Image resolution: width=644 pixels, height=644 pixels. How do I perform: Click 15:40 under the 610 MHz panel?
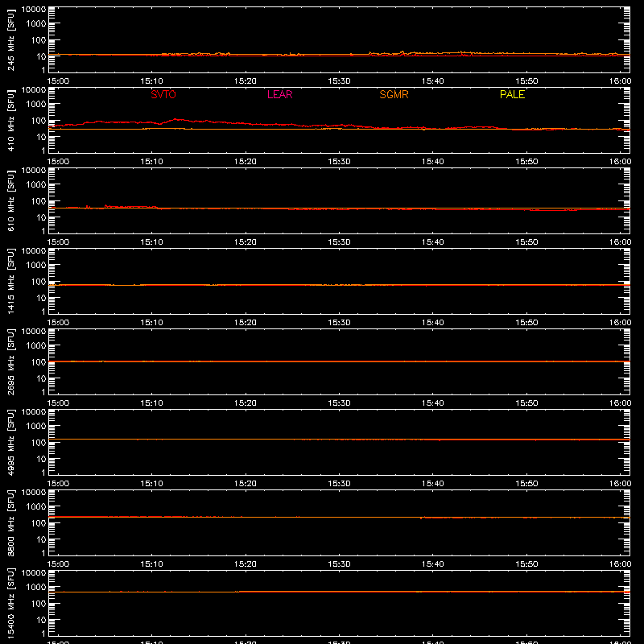pos(432,242)
